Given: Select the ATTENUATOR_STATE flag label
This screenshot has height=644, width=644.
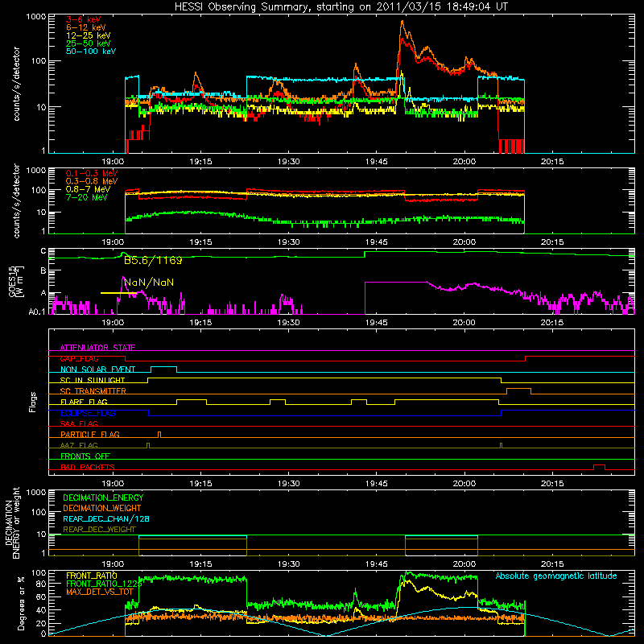Looking at the screenshot, I should click(x=97, y=348).
